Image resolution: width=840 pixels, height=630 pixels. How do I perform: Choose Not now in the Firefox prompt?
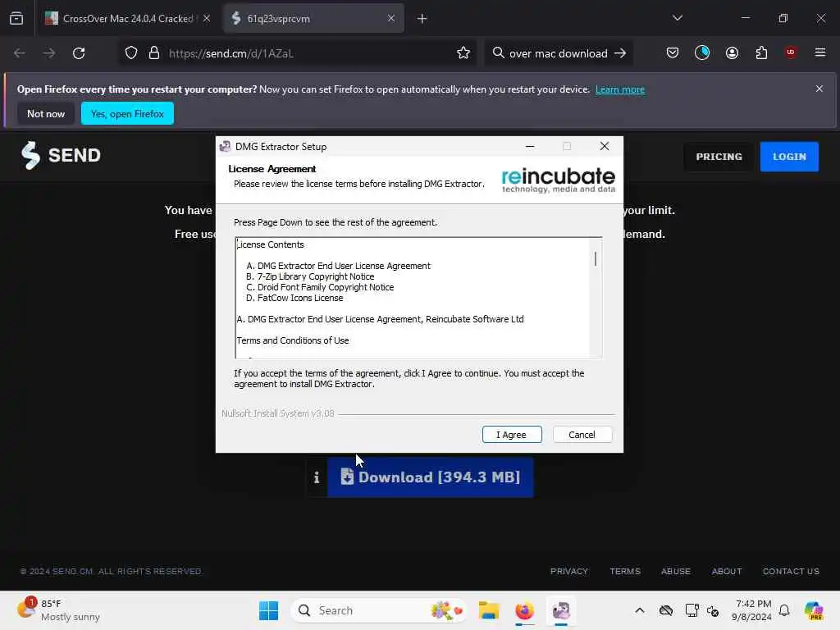[46, 113]
